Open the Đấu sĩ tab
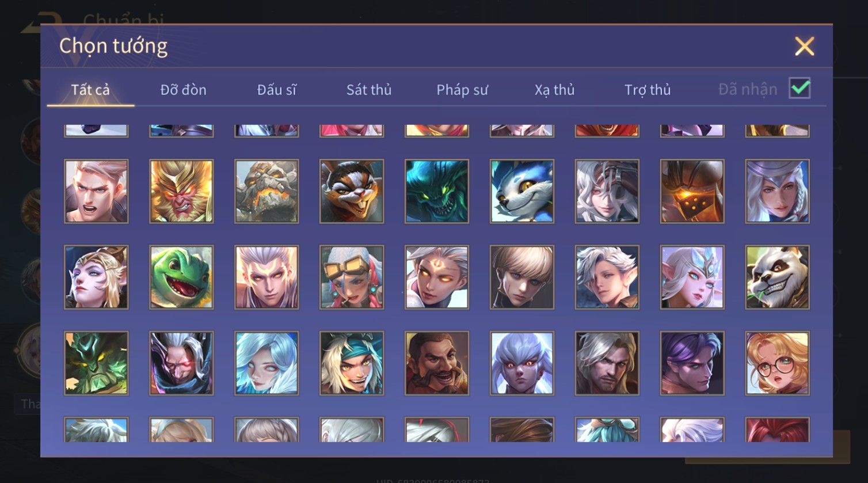Image resolution: width=868 pixels, height=483 pixels. tap(276, 90)
